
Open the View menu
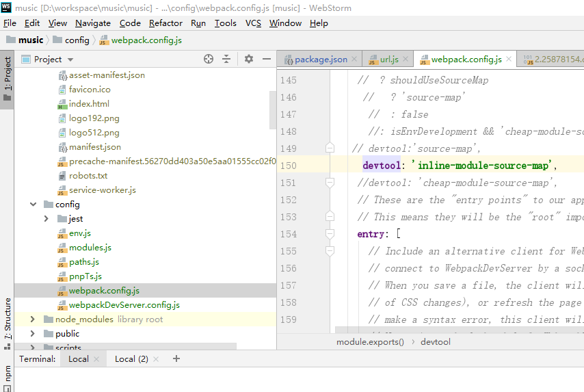click(x=57, y=23)
